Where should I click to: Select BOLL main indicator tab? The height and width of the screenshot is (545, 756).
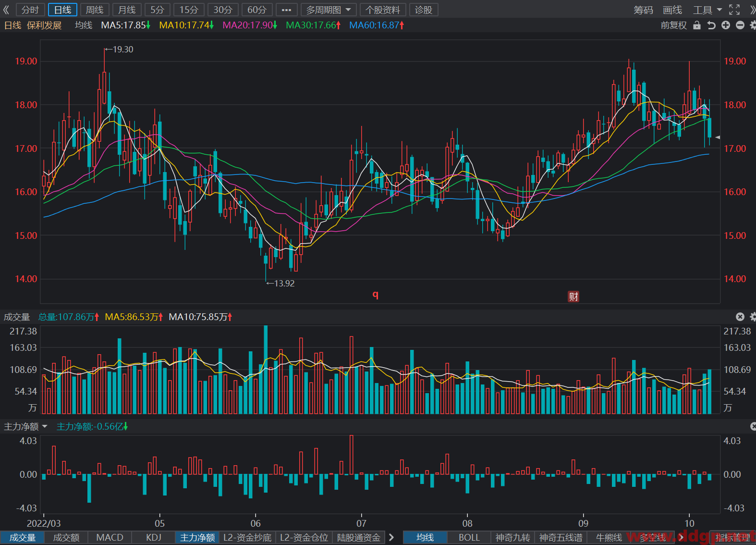coord(469,537)
